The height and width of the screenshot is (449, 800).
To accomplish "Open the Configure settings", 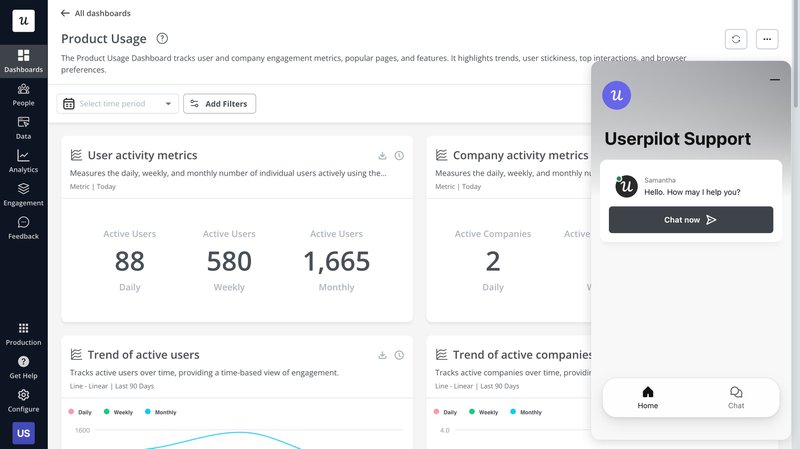I will 23,401.
